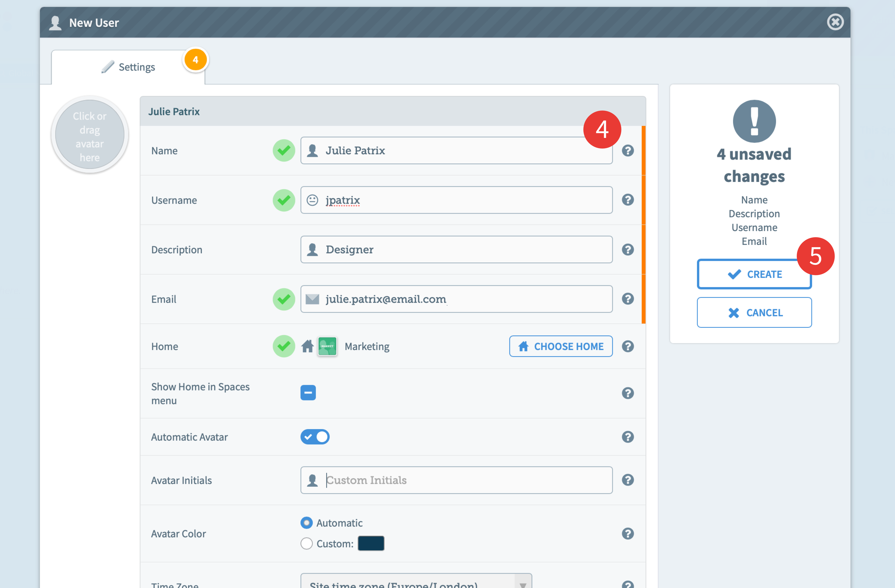Click 'Email' in unsaved changes list
895x588 pixels.
click(x=754, y=241)
